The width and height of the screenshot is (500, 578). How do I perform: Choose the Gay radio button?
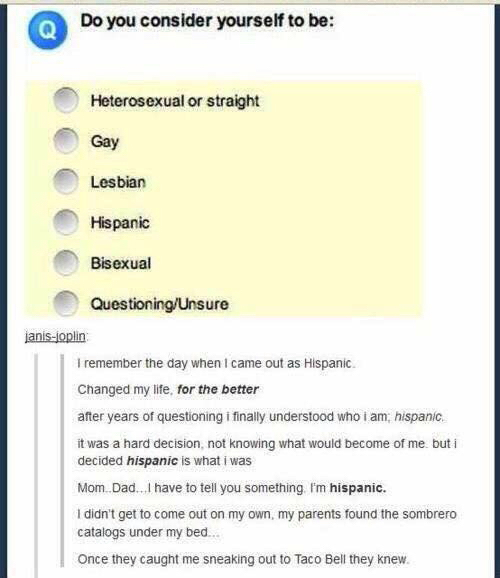66,140
